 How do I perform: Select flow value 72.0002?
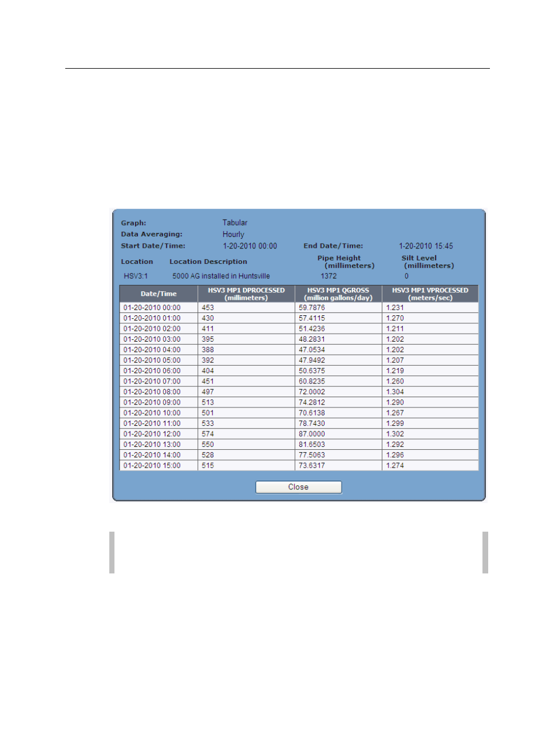click(312, 392)
